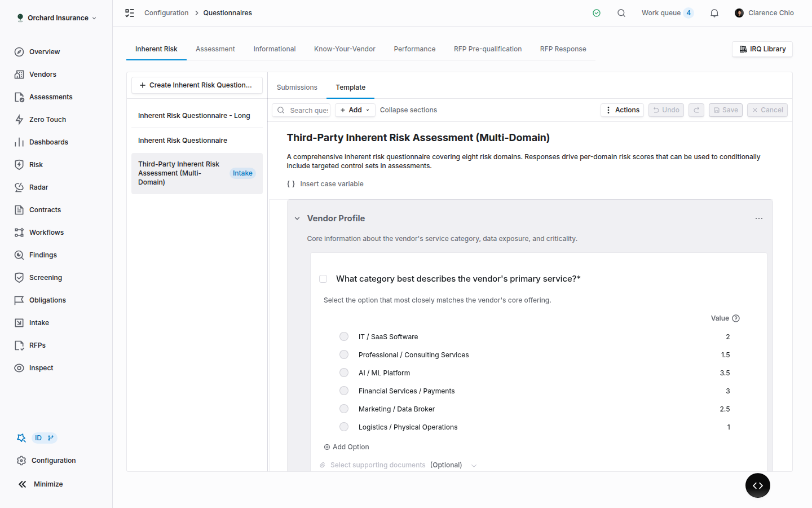The width and height of the screenshot is (812, 508).
Task: Collapse the Vendor Profile section chevron
Action: click(x=297, y=218)
